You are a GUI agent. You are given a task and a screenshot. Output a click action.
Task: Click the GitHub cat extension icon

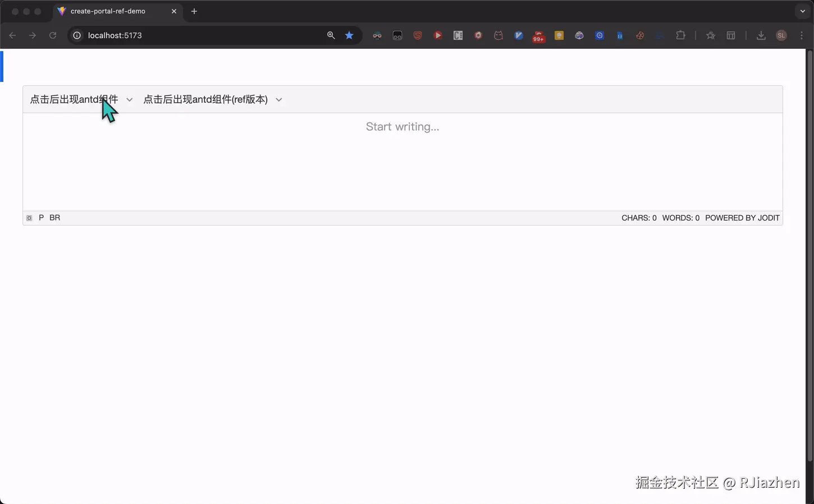pos(499,35)
